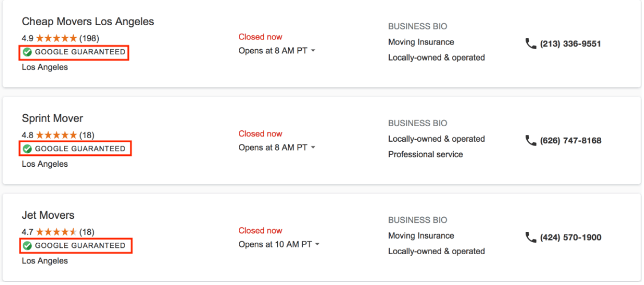Click Sprint Mover's star rating icons

tap(56, 135)
